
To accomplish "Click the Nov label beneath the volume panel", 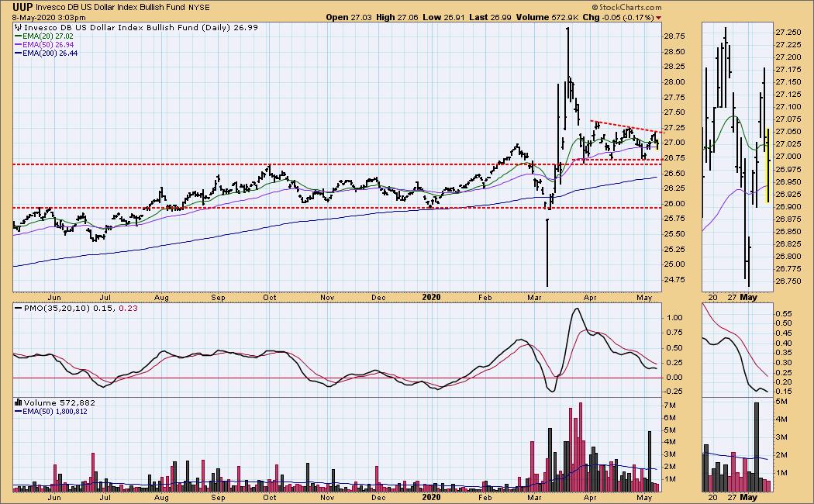I will pyautogui.click(x=327, y=497).
